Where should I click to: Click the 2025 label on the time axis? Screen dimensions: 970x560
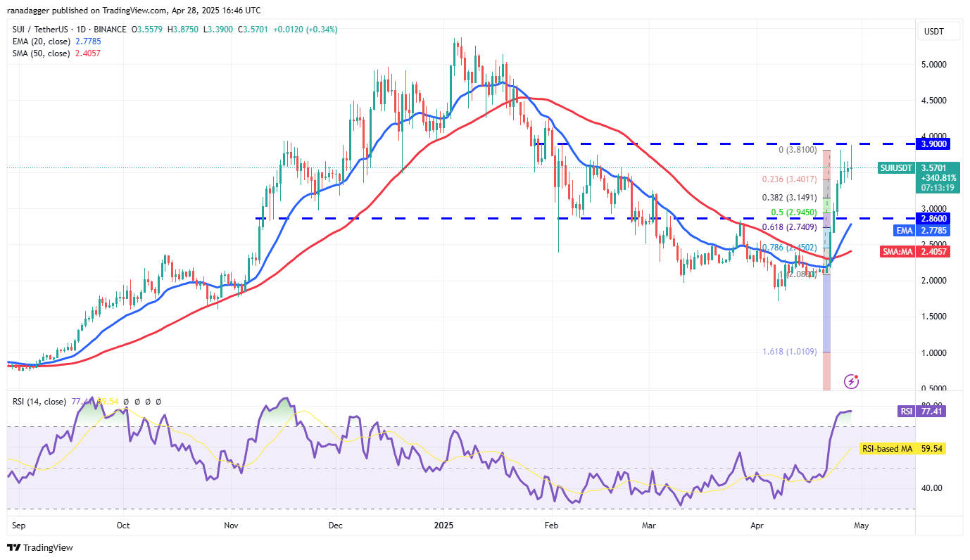click(x=443, y=526)
